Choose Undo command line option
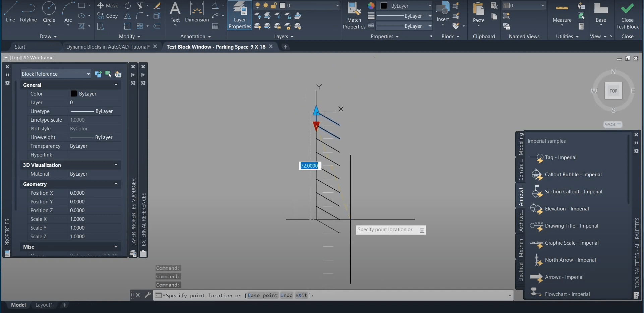644x313 pixels. pyautogui.click(x=286, y=295)
